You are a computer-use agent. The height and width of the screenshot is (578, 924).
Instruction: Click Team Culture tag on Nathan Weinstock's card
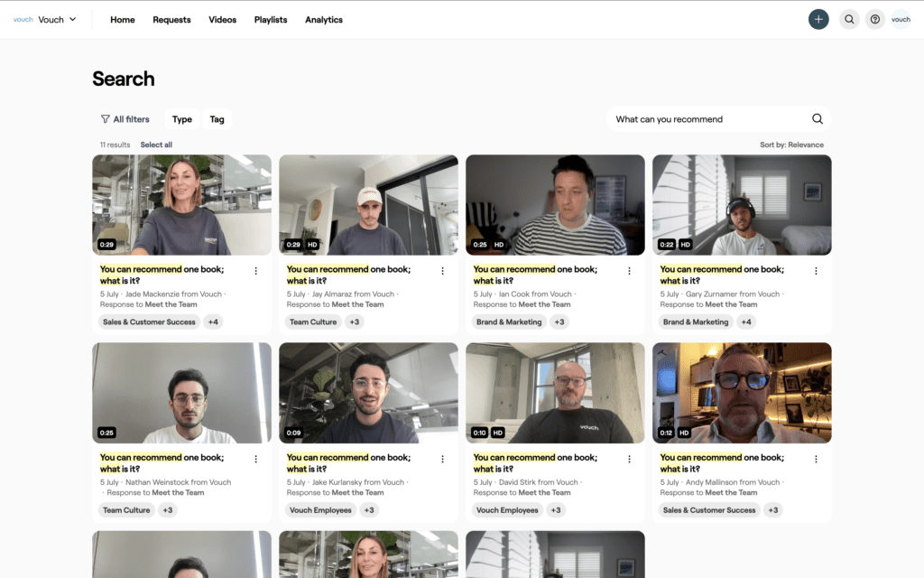coord(126,510)
